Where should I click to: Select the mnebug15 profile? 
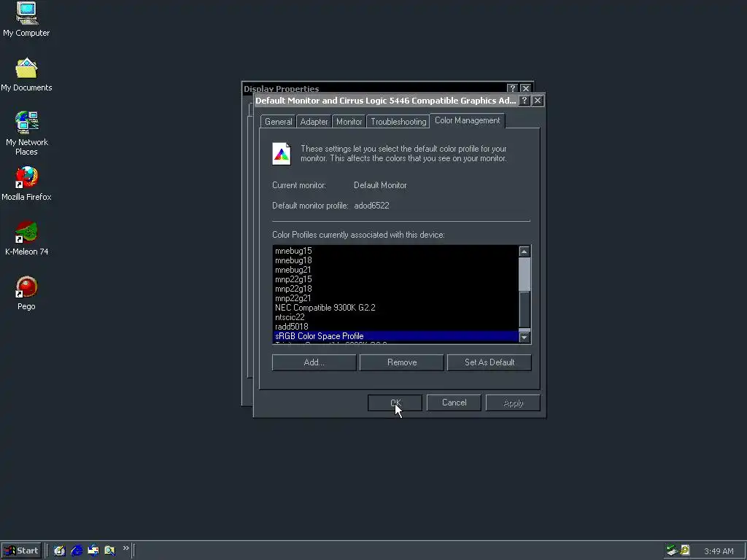(x=395, y=251)
